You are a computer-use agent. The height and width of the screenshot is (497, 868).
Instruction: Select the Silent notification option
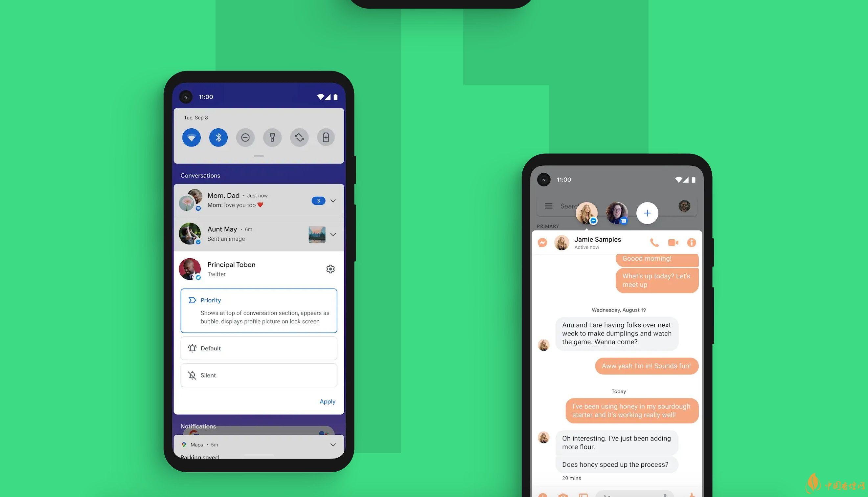click(259, 375)
